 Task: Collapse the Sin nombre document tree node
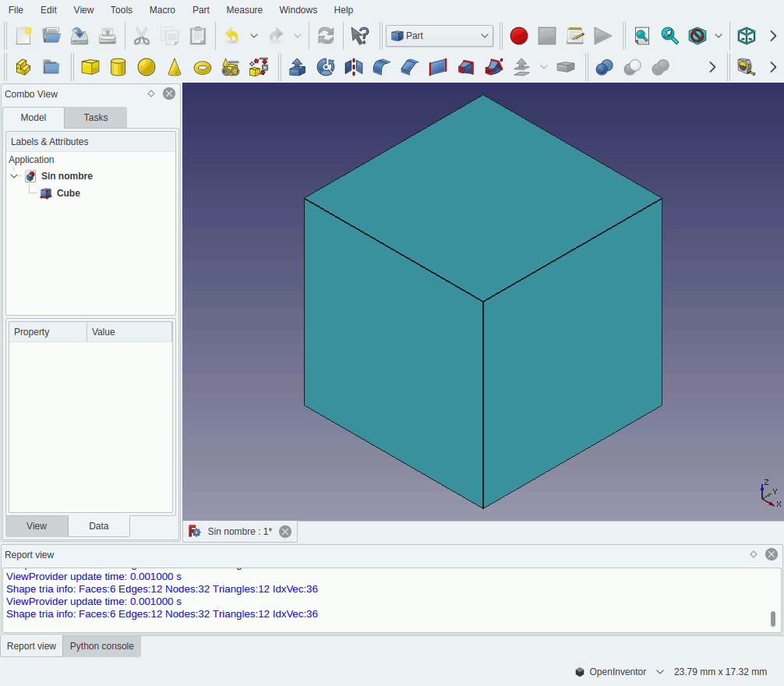point(14,176)
